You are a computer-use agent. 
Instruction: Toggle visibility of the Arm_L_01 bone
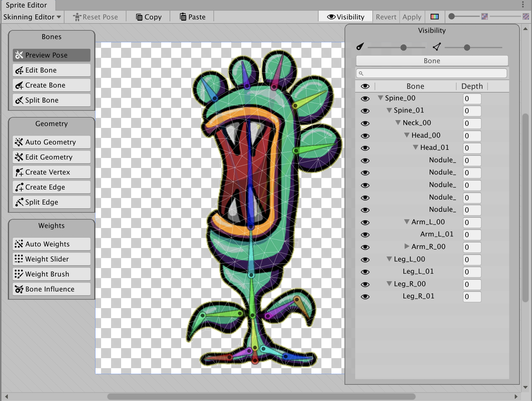[365, 235]
